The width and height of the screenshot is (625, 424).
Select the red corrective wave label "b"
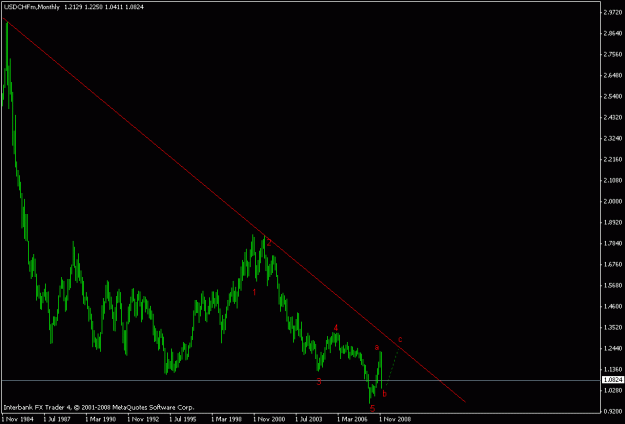[x=385, y=394]
